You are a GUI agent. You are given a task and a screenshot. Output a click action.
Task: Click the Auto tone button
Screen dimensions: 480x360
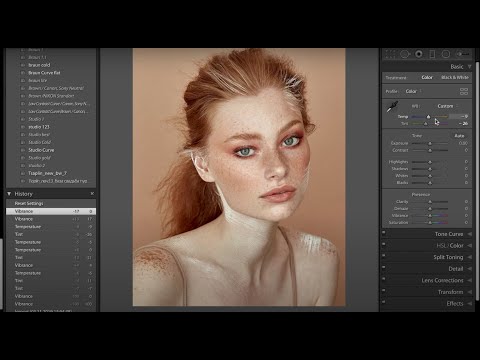[459, 136]
